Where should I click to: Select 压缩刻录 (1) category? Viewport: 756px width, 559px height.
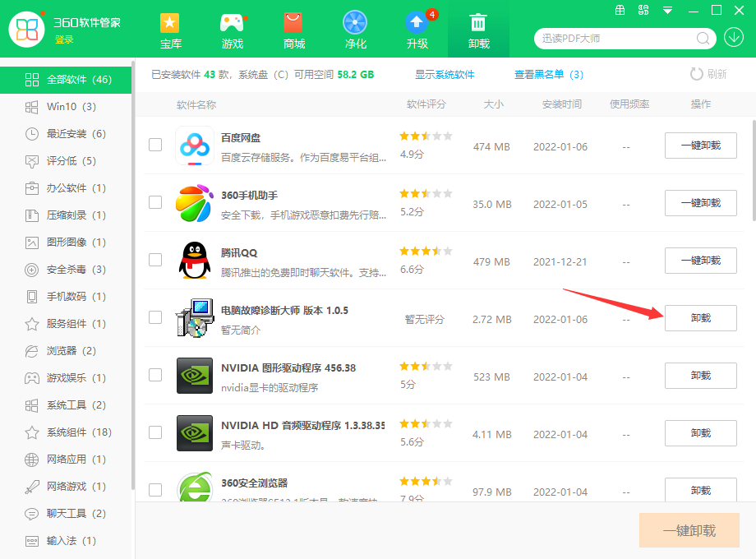pyautogui.click(x=66, y=215)
